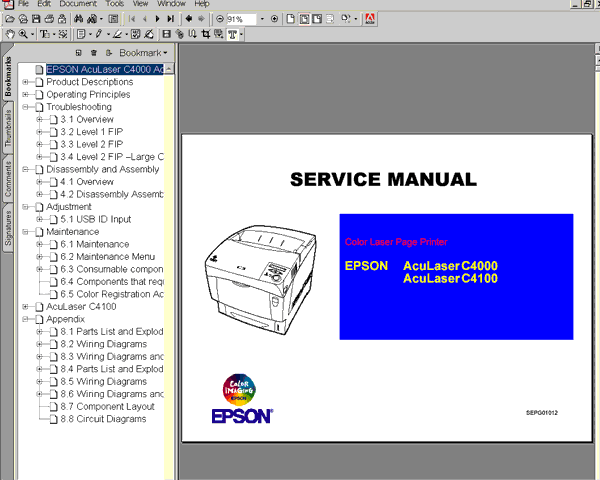Go to the first page
The width and height of the screenshot is (600, 480).
tap(132, 19)
